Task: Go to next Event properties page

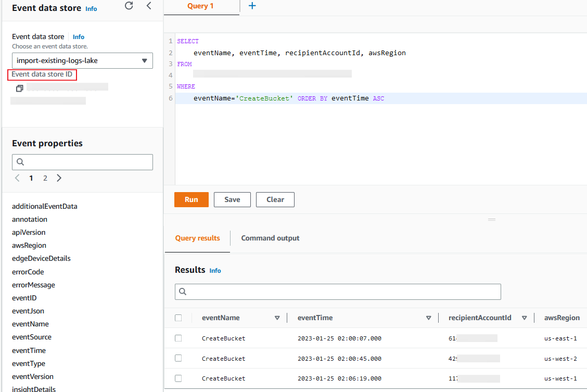Action: [x=59, y=178]
